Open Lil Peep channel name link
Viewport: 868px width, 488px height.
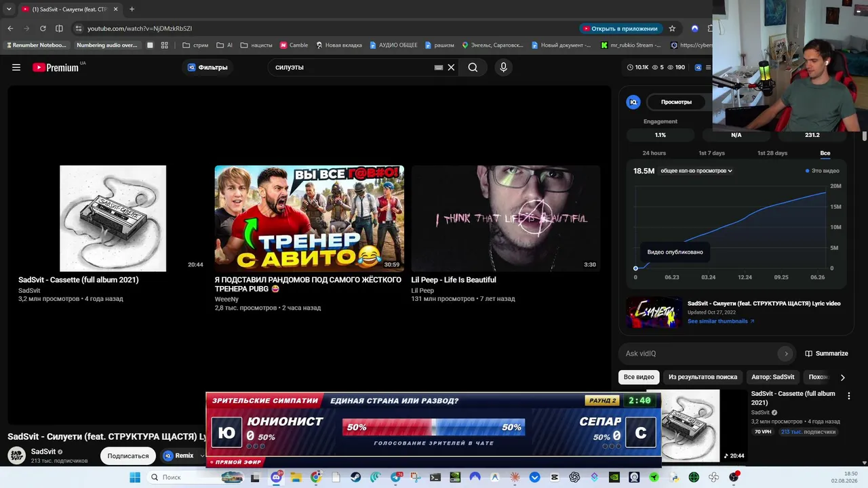click(422, 290)
